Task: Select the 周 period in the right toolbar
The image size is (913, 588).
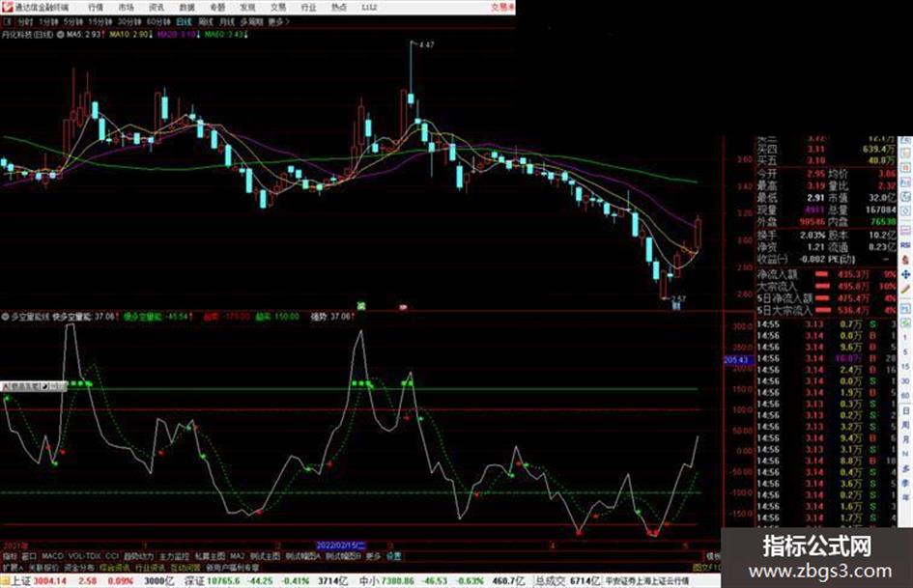Action: (x=905, y=425)
